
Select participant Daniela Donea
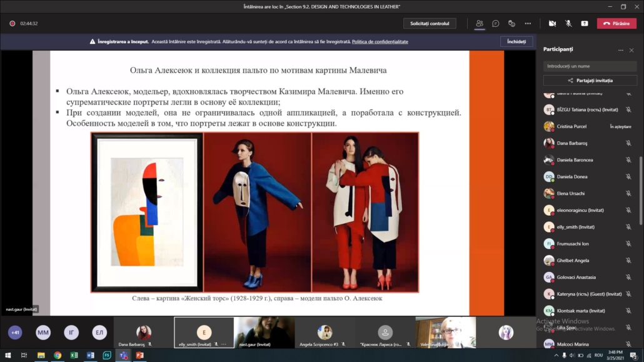tap(590, 177)
